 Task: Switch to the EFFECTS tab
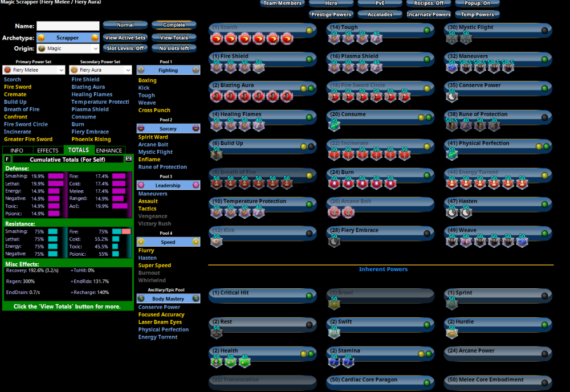click(47, 150)
